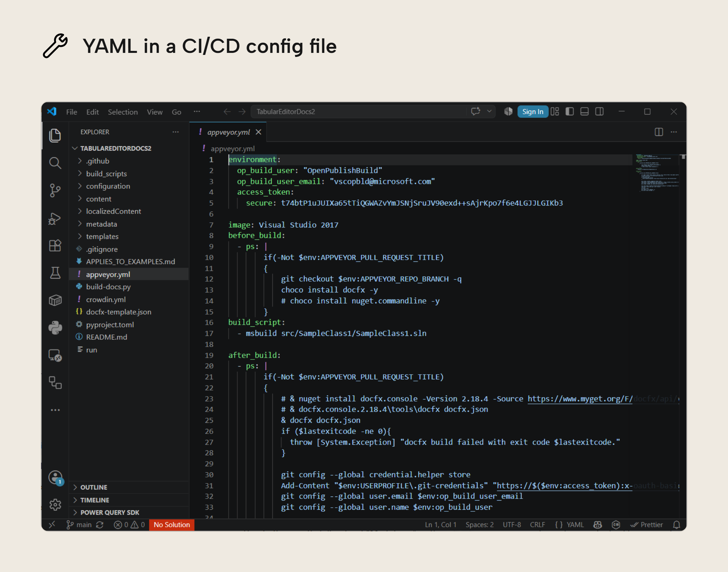
Task: Open the Search view icon
Action: pos(55,163)
